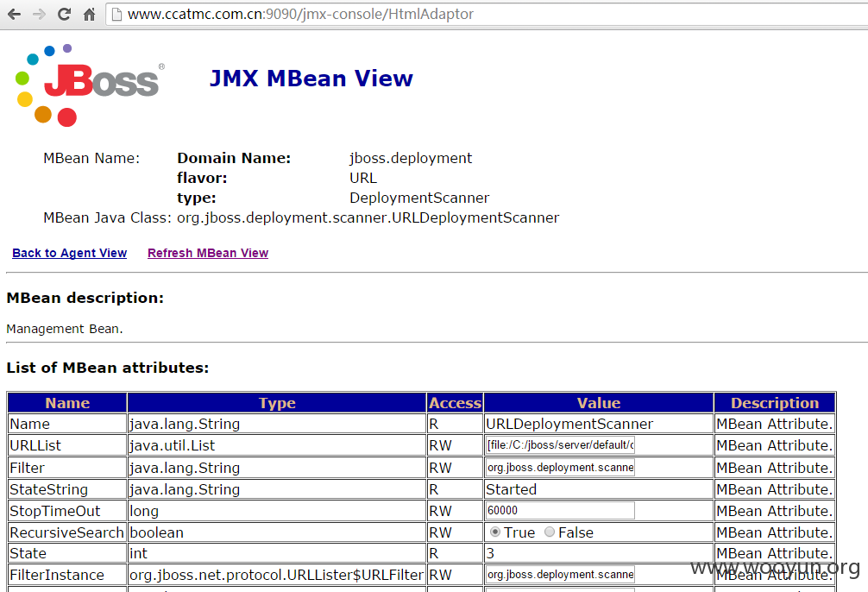Click the jboss.deployment domain name value
This screenshot has width=868, height=592.
point(411,159)
